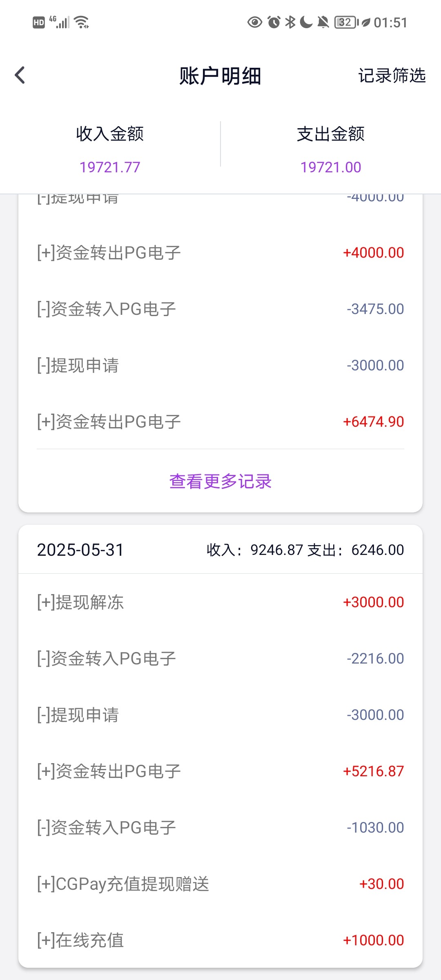Tap the back arrow icon
The width and height of the screenshot is (441, 980).
20,75
